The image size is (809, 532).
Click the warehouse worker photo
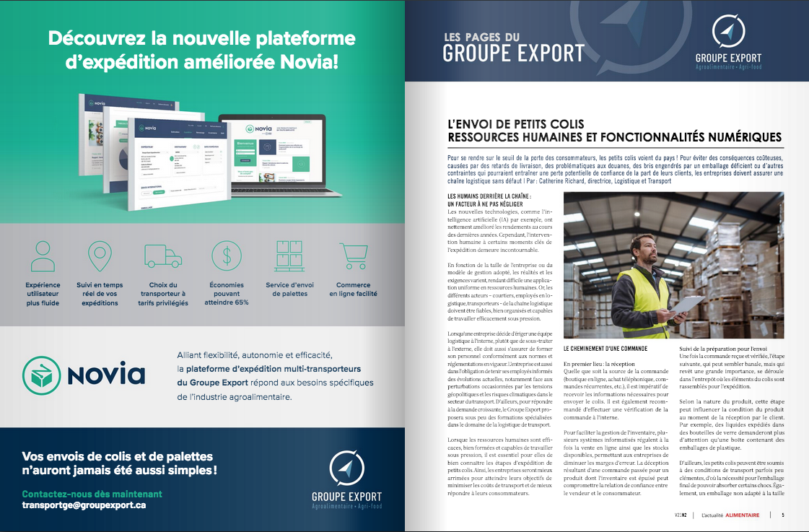[673, 265]
